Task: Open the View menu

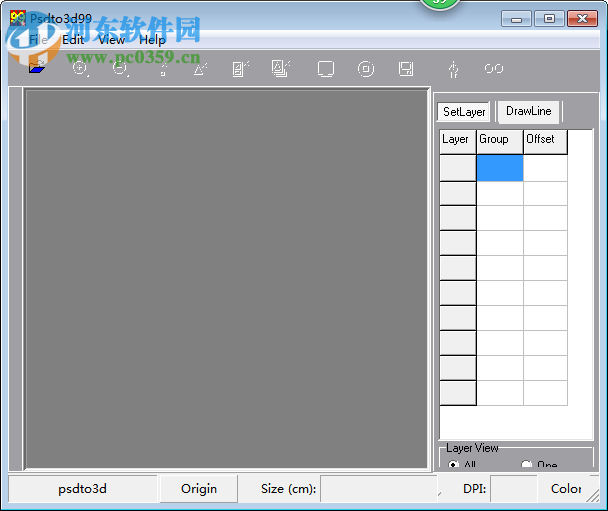Action: click(x=111, y=40)
